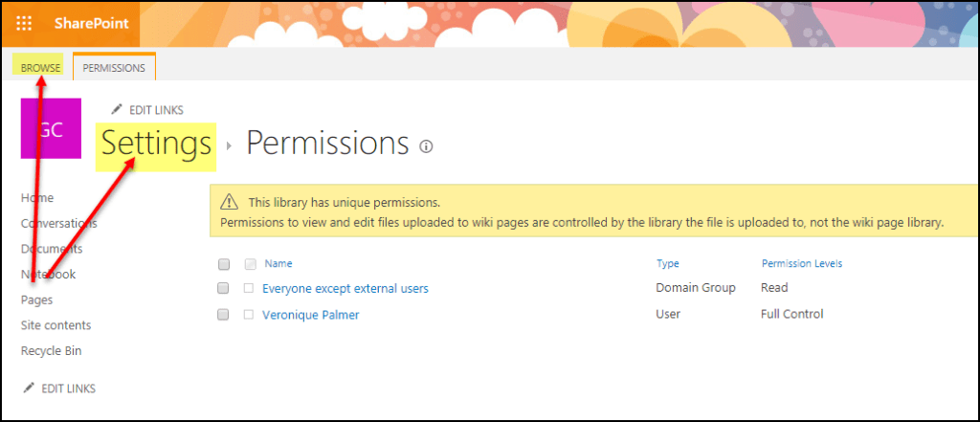Check the select-all checkbox in header row
The height and width of the screenshot is (422, 980).
(224, 264)
